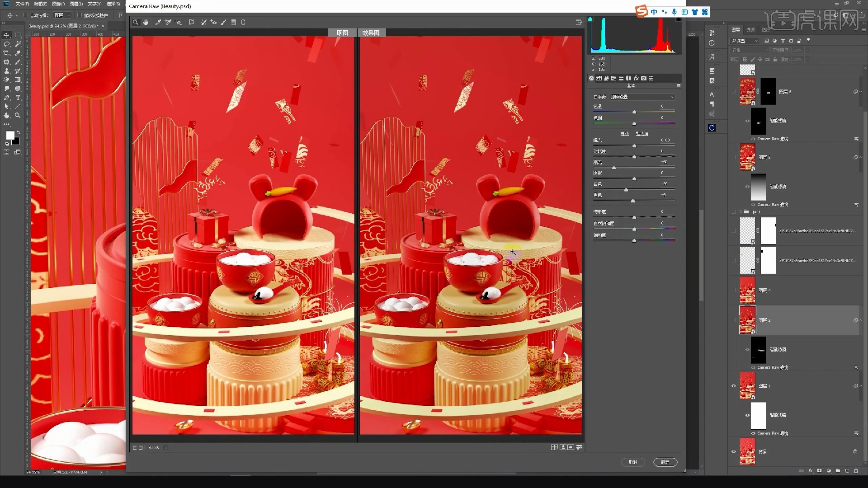Click the 确定 OK button
This screenshot has height=488, width=868.
(665, 462)
